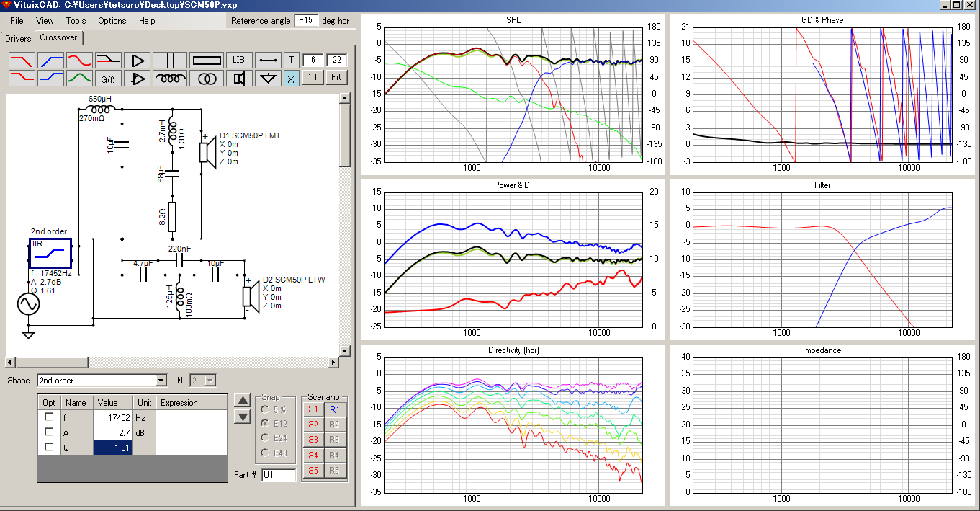The width and height of the screenshot is (980, 511).
Task: Click the red-and-black merging lines filter icon
Action: [108, 60]
